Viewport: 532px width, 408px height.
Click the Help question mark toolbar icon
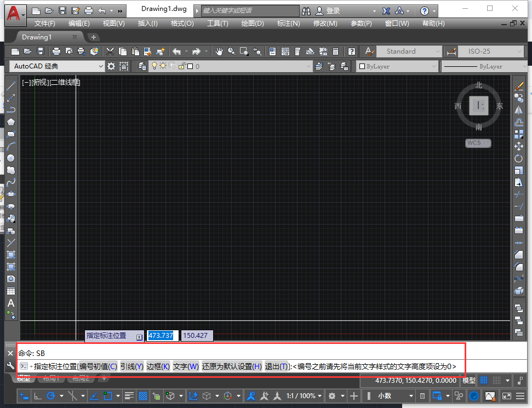point(352,51)
